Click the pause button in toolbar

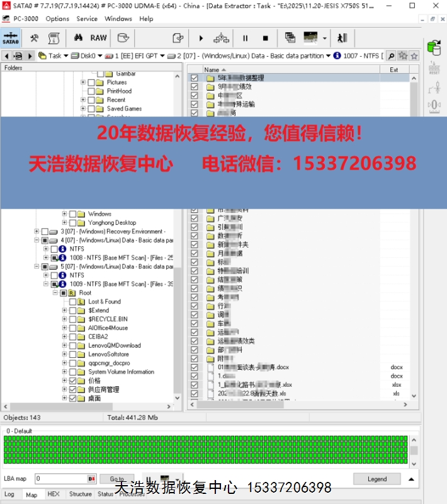tap(246, 38)
